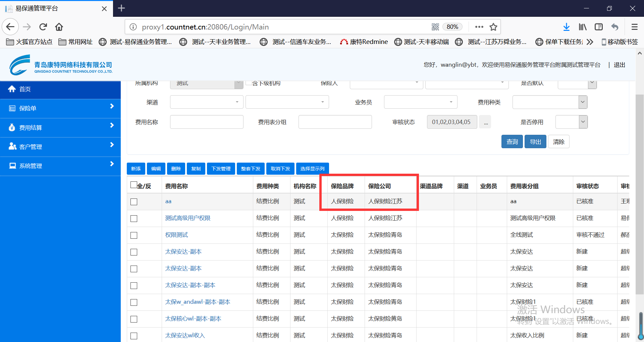Open the 业务员 combo box
The width and height of the screenshot is (644, 342).
click(x=420, y=102)
